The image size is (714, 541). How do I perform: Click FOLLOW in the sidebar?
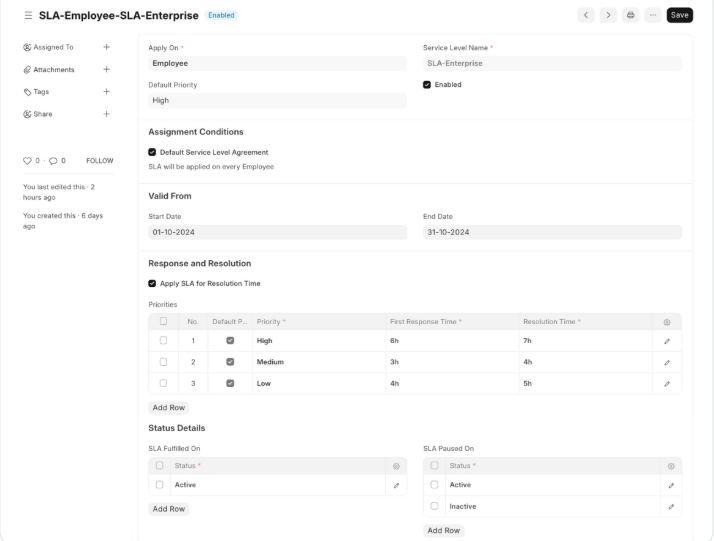100,161
